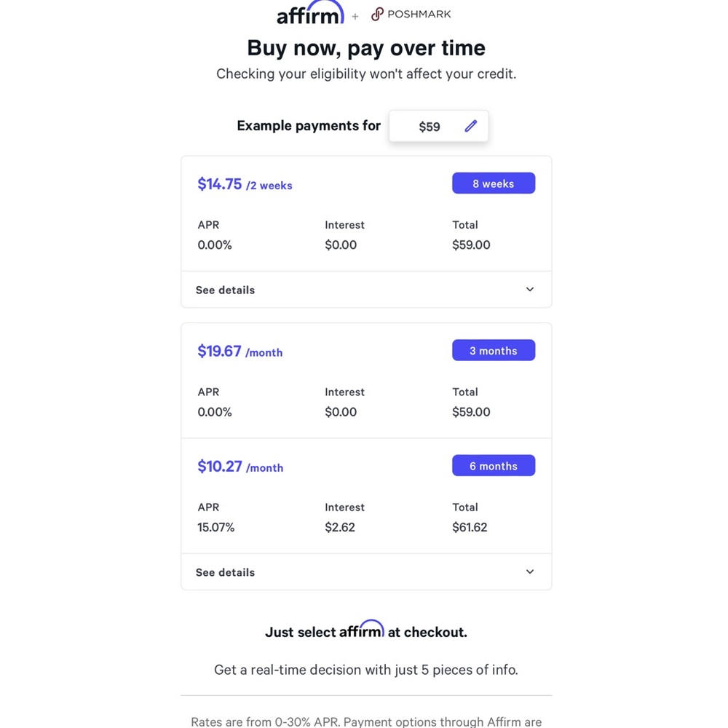Viewport: 728px width, 728px height.
Task: Expand the chevron under monthly plans
Action: 530,571
